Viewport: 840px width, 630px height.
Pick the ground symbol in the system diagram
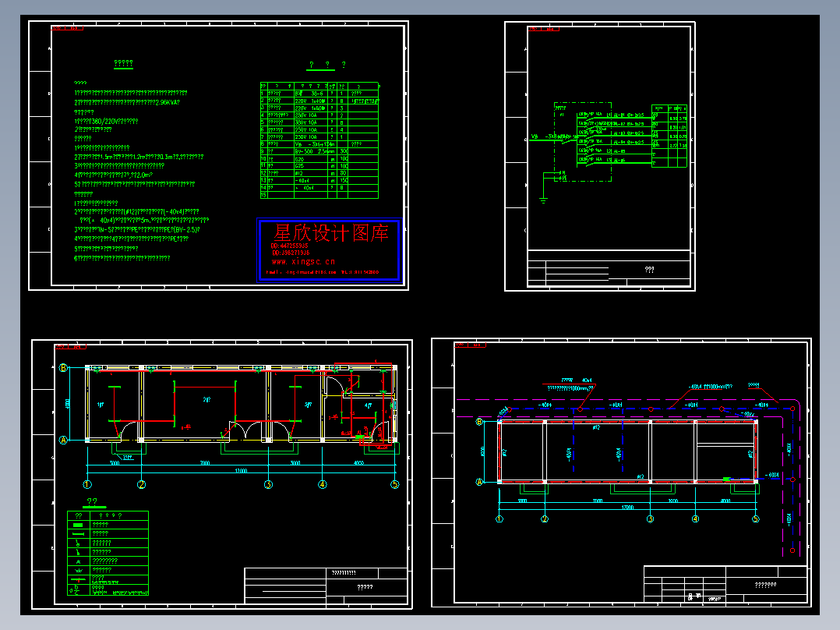[543, 200]
